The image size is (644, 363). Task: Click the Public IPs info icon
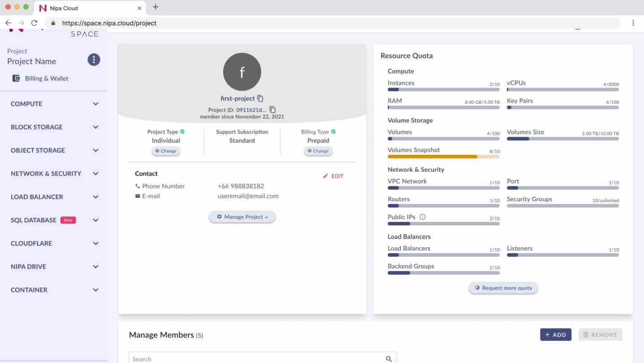pyautogui.click(x=422, y=217)
